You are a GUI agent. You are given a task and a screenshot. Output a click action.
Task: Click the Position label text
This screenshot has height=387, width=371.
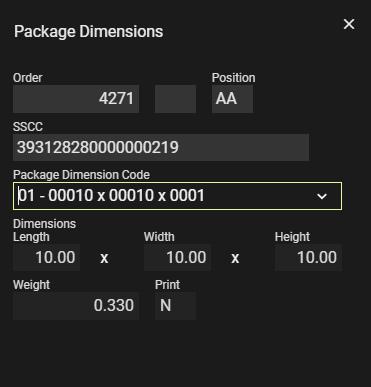[233, 78]
